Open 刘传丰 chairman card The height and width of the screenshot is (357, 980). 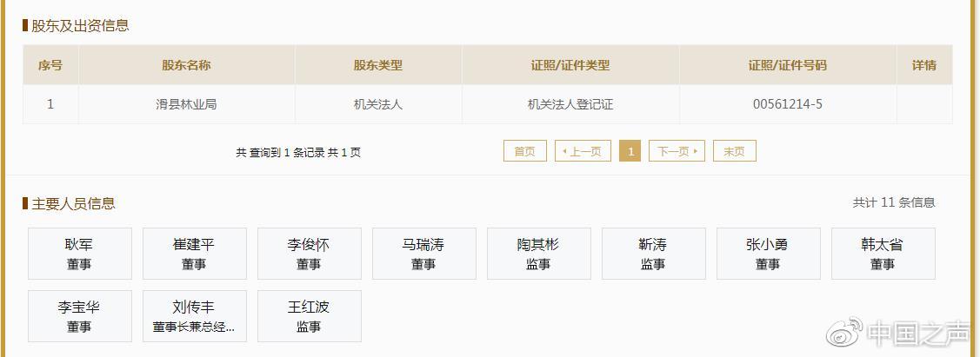(x=195, y=316)
